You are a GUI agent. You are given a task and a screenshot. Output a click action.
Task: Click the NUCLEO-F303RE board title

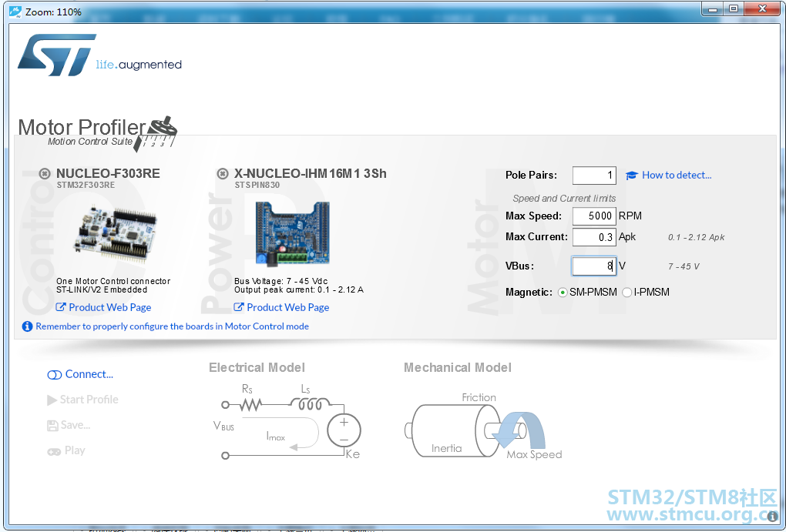tap(109, 173)
